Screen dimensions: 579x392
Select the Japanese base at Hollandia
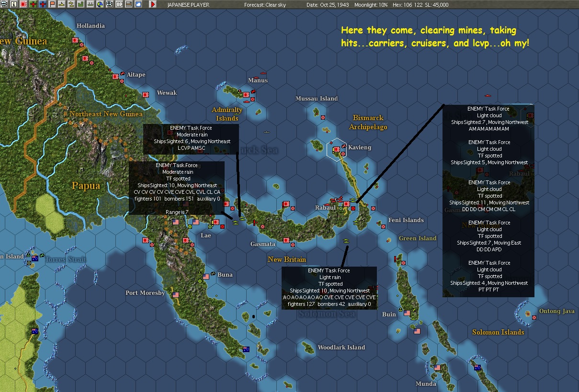[75, 41]
